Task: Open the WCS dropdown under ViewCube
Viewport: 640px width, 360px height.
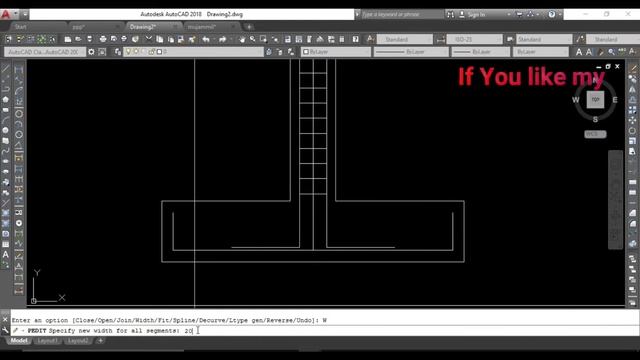Action: pyautogui.click(x=595, y=134)
